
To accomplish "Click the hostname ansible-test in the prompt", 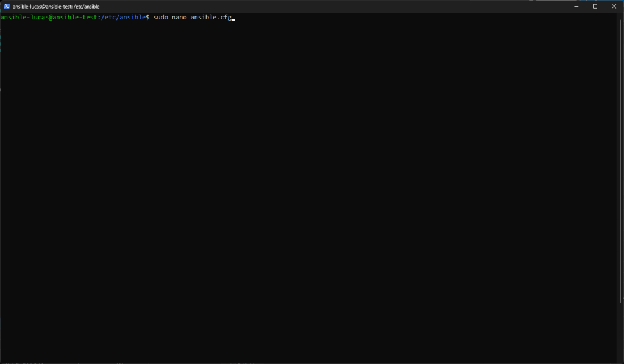I will coord(73,18).
